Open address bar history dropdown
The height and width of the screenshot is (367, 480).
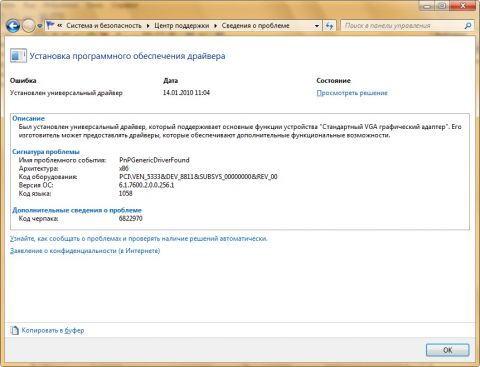[317, 26]
